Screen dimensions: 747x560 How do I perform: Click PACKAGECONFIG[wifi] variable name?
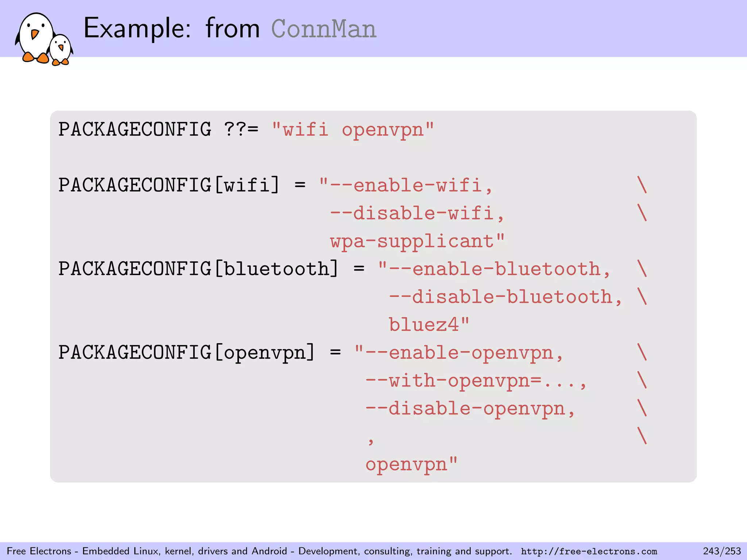click(x=169, y=185)
